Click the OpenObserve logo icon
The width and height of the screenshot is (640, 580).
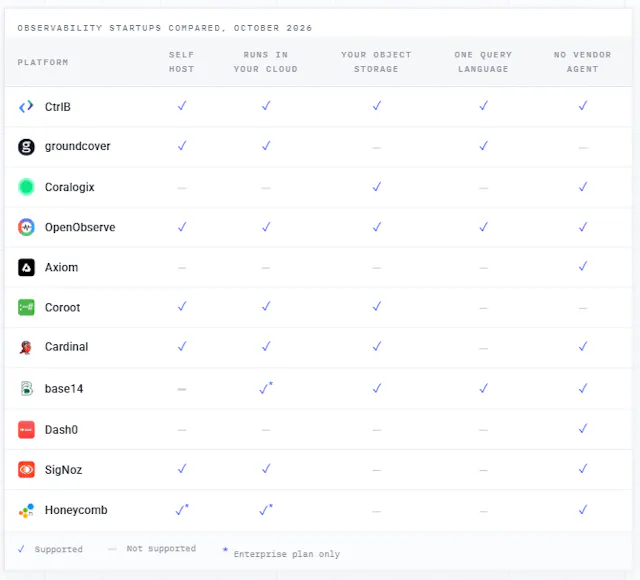[26, 227]
